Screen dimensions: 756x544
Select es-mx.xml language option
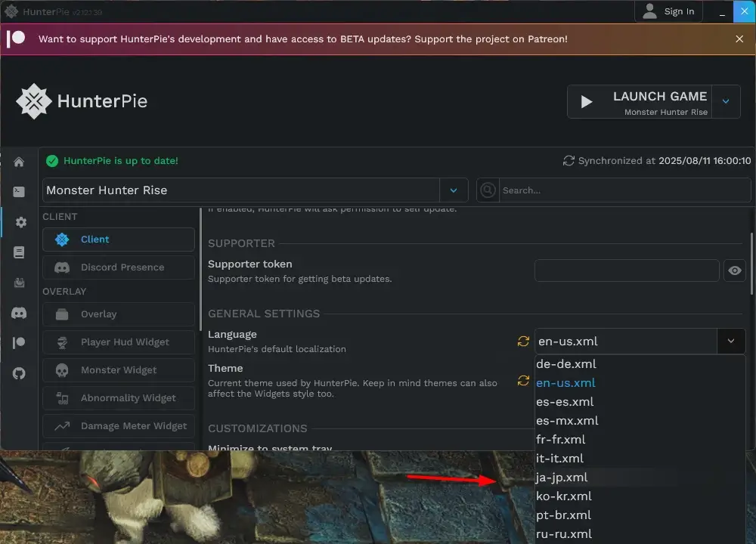point(640,421)
